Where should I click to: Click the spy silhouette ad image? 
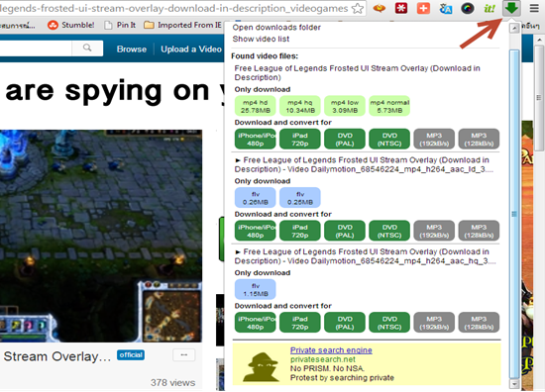262,367
